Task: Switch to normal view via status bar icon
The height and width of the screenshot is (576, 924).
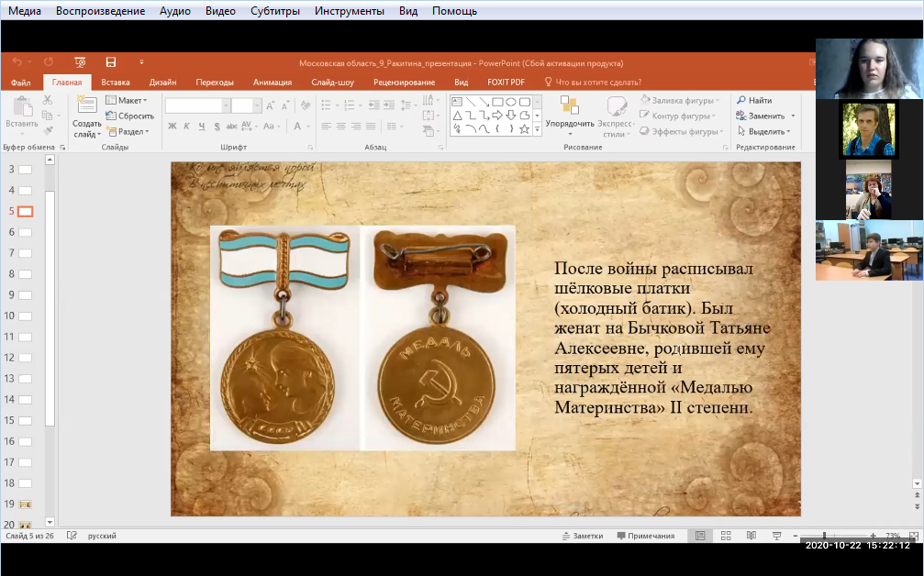Action: tap(700, 536)
